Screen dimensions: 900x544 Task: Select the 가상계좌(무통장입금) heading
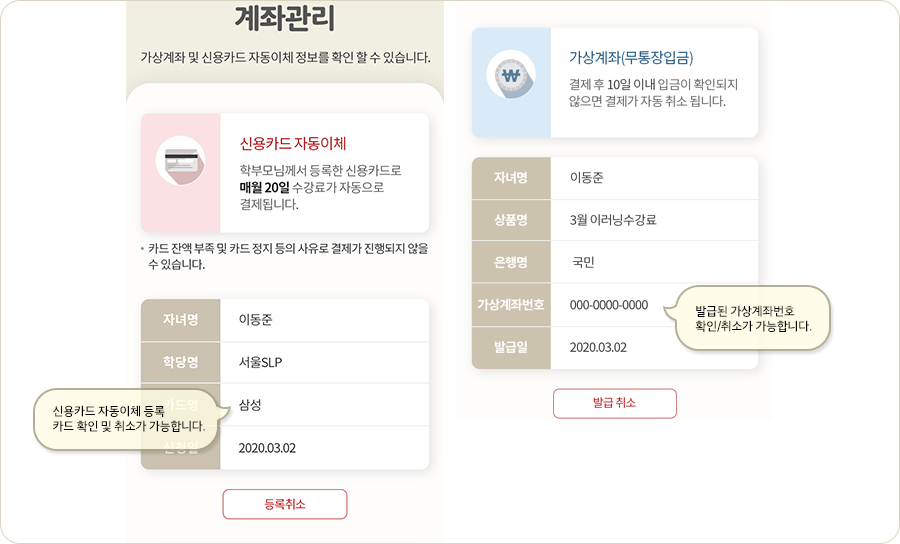pos(631,57)
